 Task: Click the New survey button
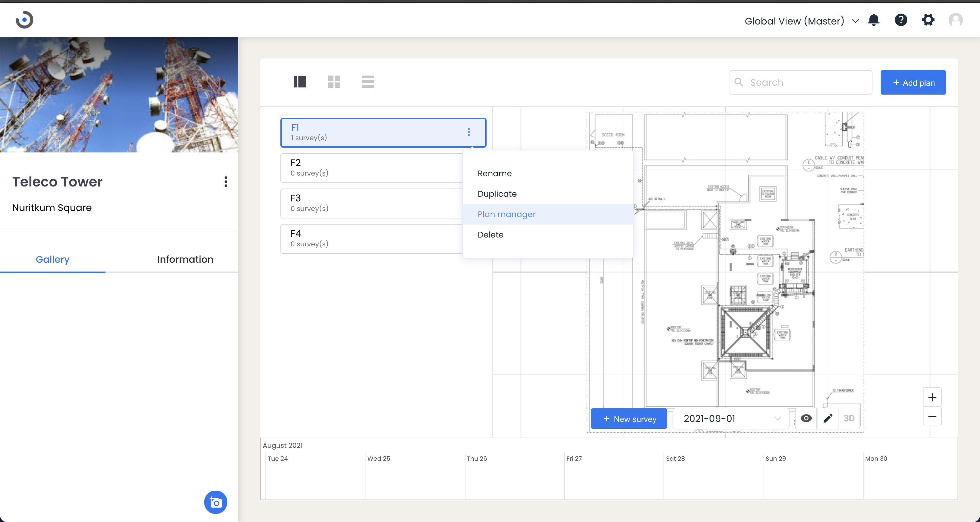pyautogui.click(x=628, y=419)
